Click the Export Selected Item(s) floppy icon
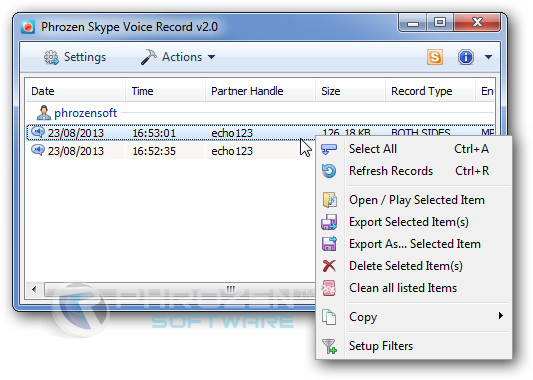The width and height of the screenshot is (533, 380). click(x=329, y=222)
